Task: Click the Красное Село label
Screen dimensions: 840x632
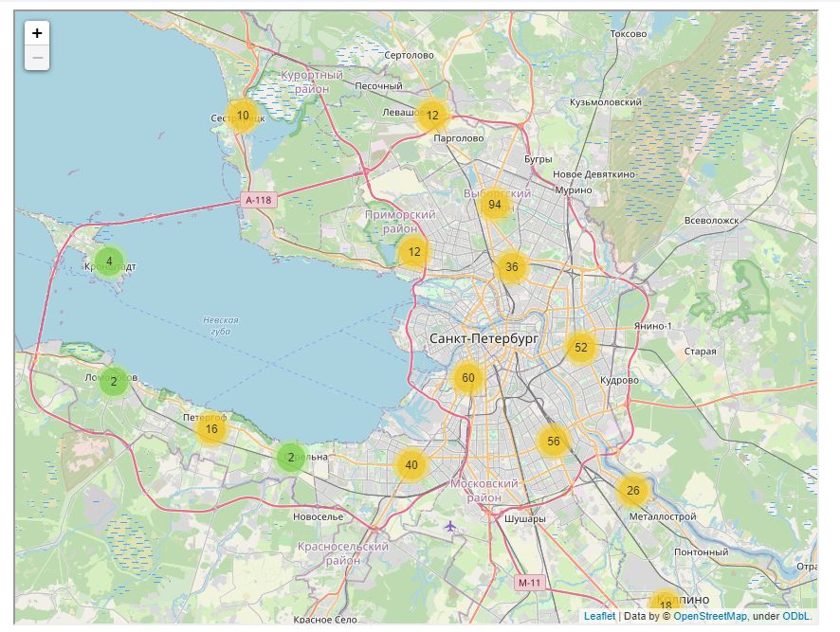Action: tap(325, 619)
